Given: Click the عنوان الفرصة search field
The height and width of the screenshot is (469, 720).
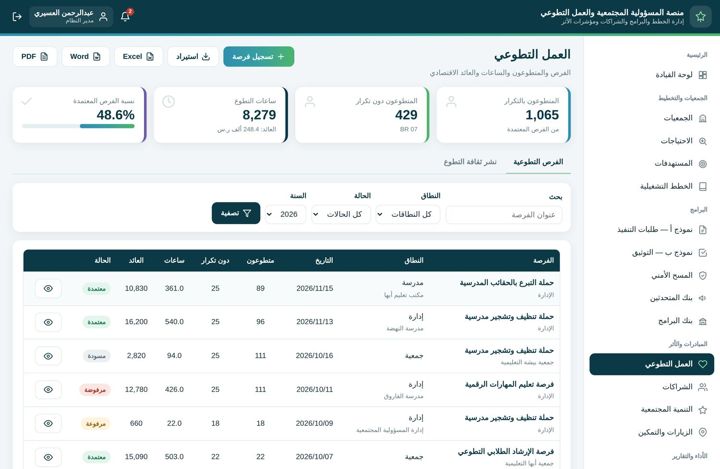Looking at the screenshot, I should pos(504,215).
